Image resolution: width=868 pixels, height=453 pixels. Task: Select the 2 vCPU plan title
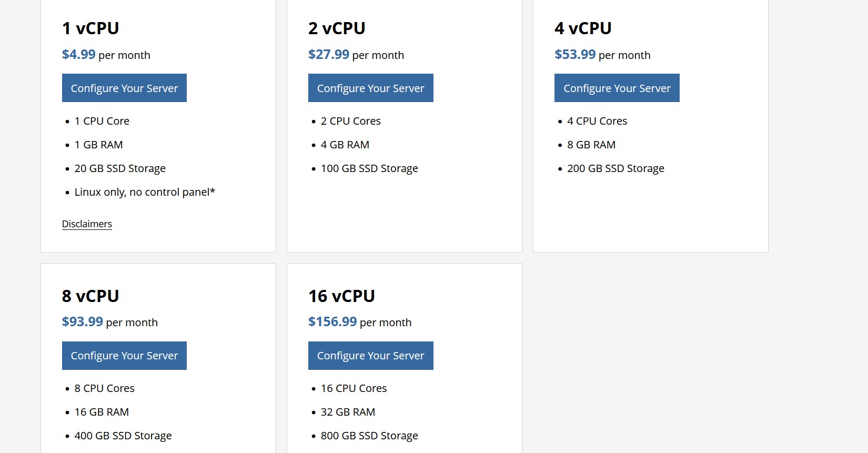click(337, 28)
